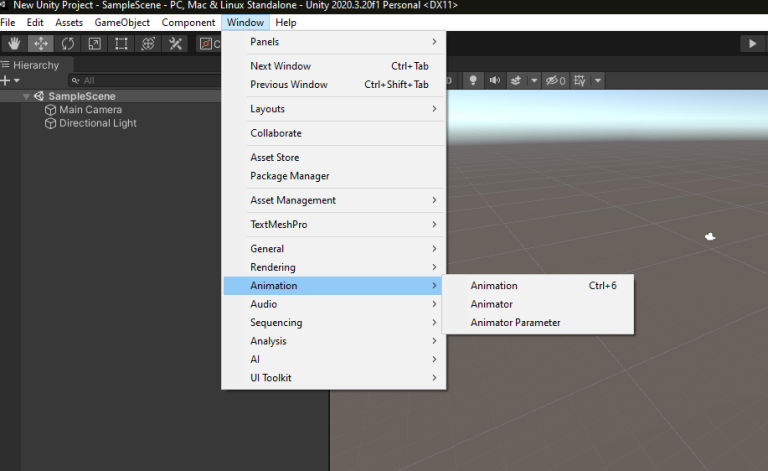
Task: Expand the Panels submenu
Action: coord(334,42)
